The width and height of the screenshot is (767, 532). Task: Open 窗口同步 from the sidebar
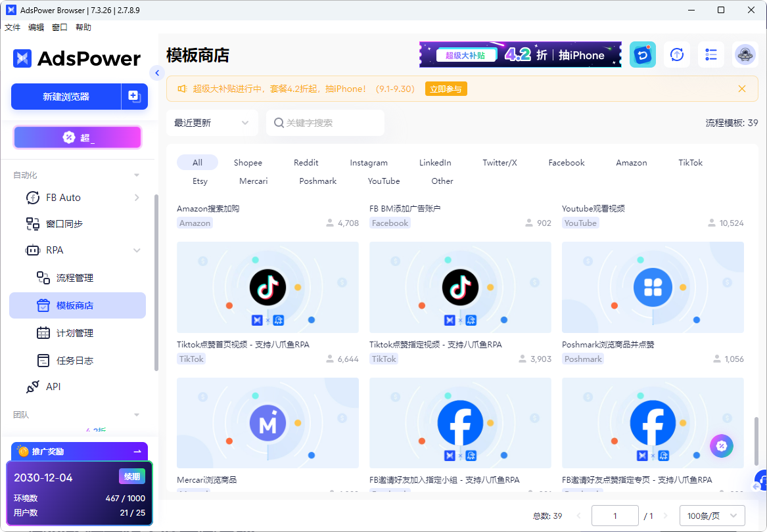point(64,224)
